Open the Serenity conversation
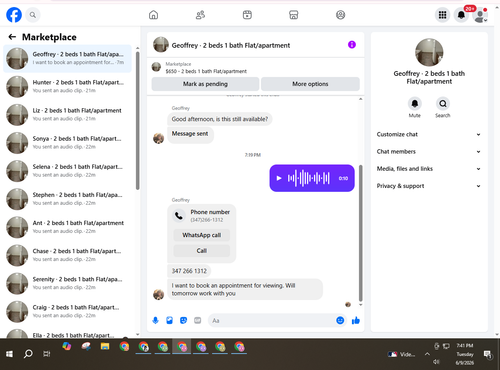Image resolution: width=500 pixels, height=370 pixels. point(67,283)
